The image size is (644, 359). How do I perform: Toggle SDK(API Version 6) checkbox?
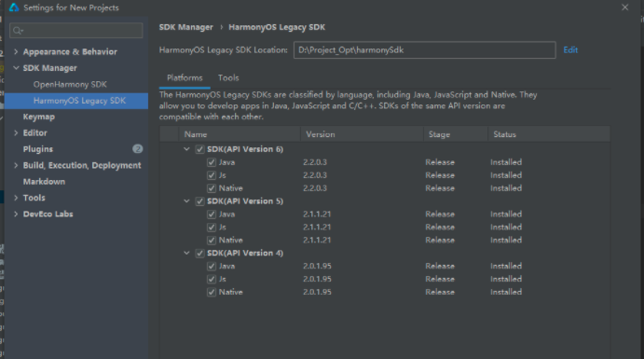199,149
